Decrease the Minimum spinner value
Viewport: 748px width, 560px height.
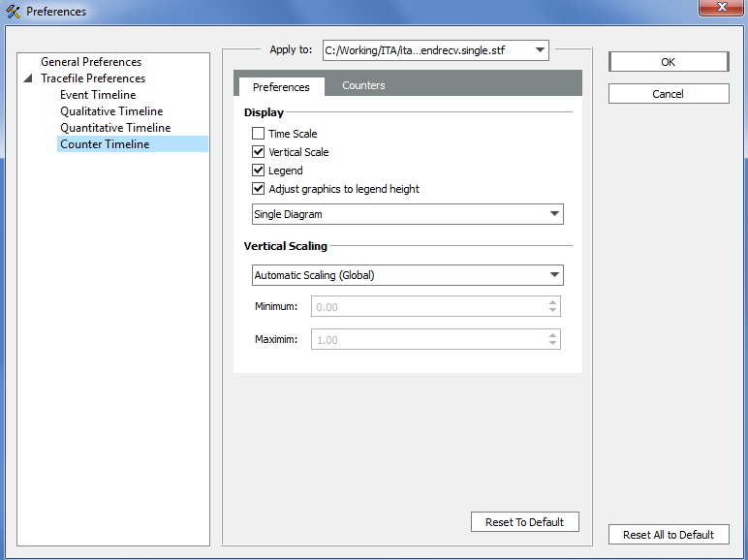point(552,311)
